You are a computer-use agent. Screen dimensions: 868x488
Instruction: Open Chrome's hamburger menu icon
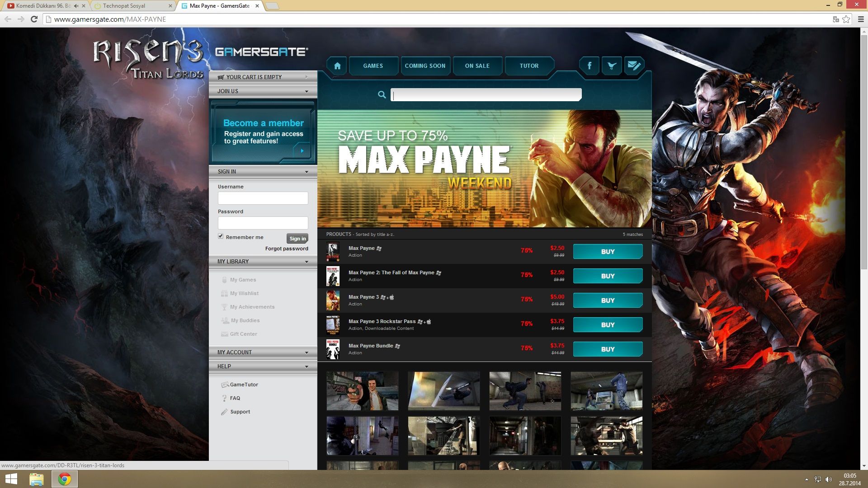click(861, 19)
